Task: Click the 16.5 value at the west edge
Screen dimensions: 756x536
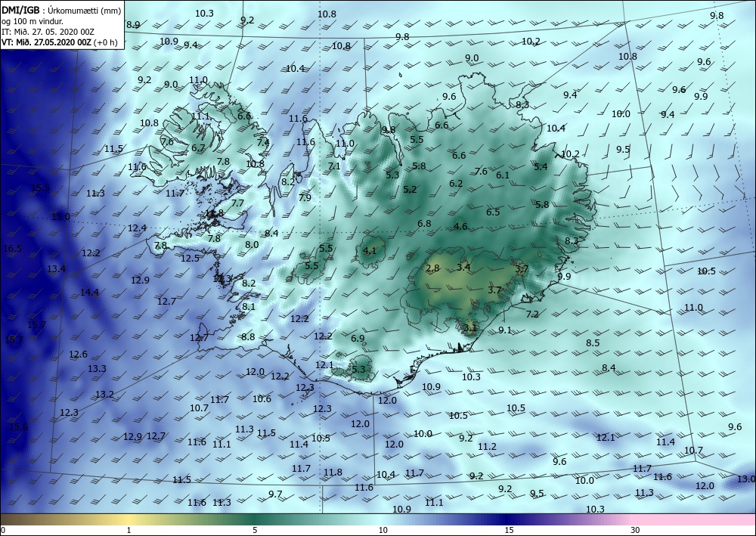Action: click(12, 249)
